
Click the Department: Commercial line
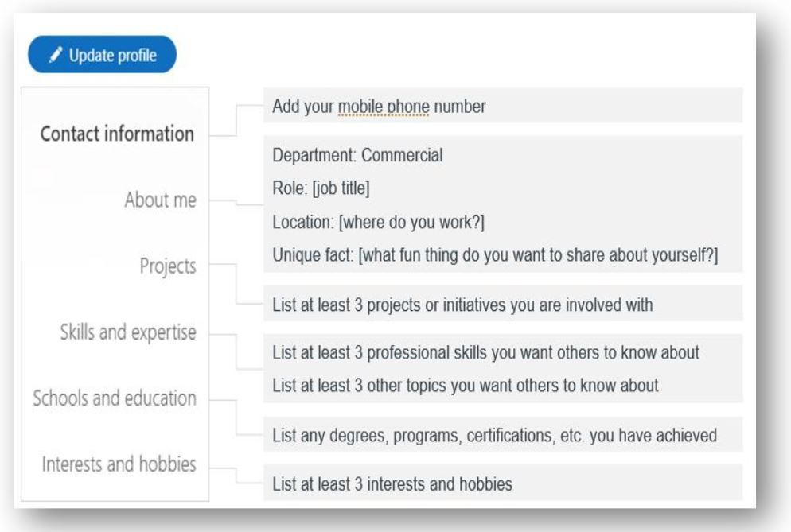(x=357, y=155)
